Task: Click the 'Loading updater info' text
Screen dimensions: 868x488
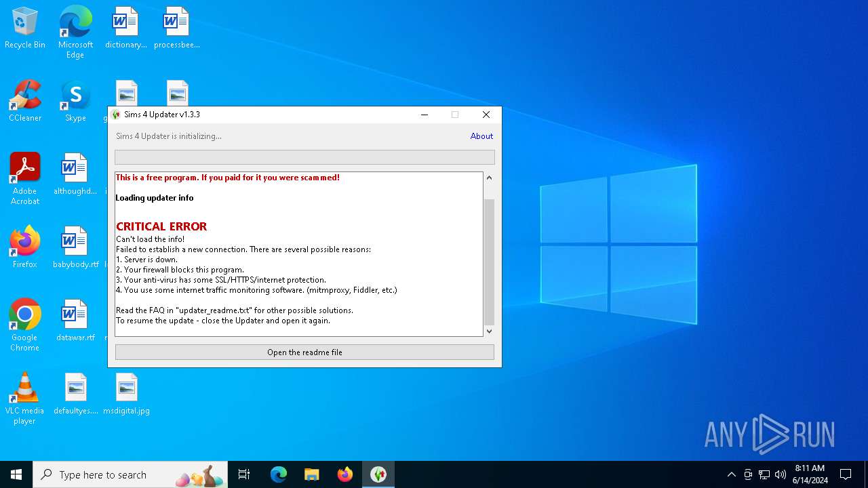Action: coord(155,198)
